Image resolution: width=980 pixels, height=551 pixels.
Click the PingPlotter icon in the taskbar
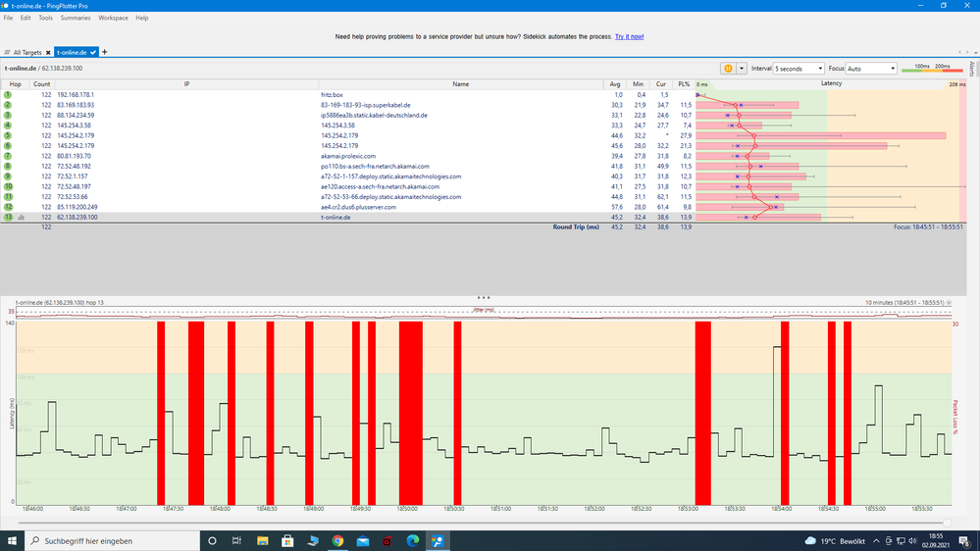(x=438, y=540)
